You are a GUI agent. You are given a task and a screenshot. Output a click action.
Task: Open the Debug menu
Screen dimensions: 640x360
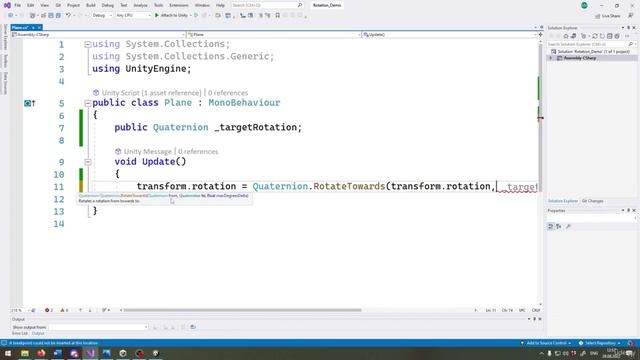108,5
